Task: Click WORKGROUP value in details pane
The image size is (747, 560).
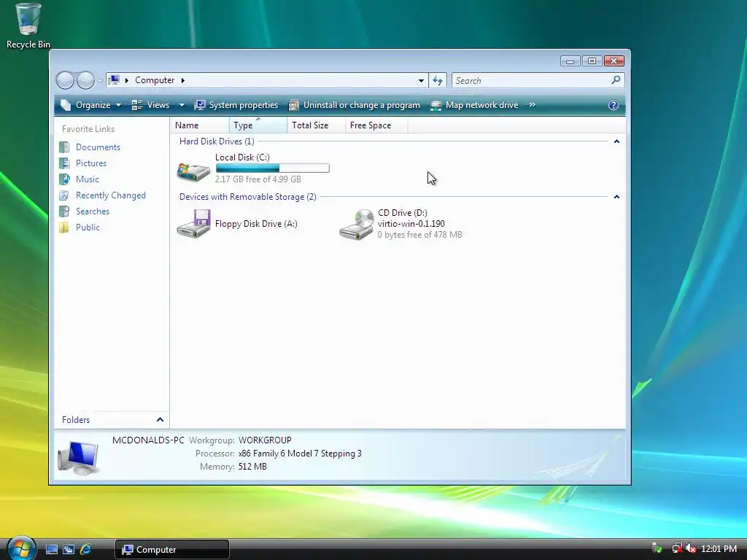Action: tap(265, 440)
